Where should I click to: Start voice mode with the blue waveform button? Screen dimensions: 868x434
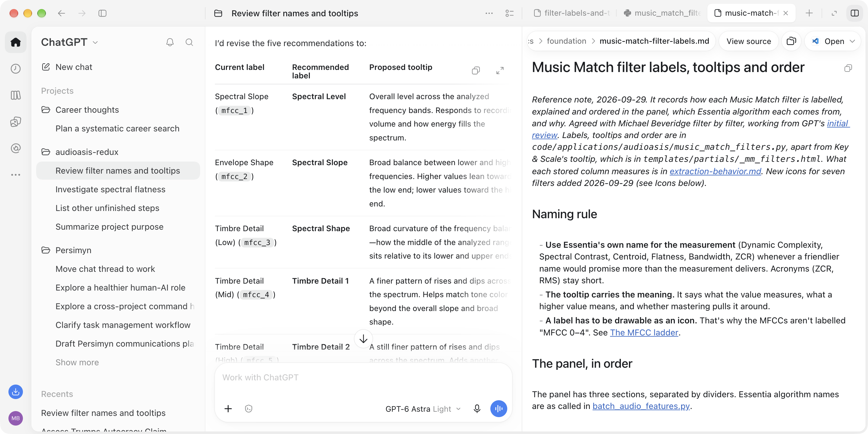tap(499, 409)
